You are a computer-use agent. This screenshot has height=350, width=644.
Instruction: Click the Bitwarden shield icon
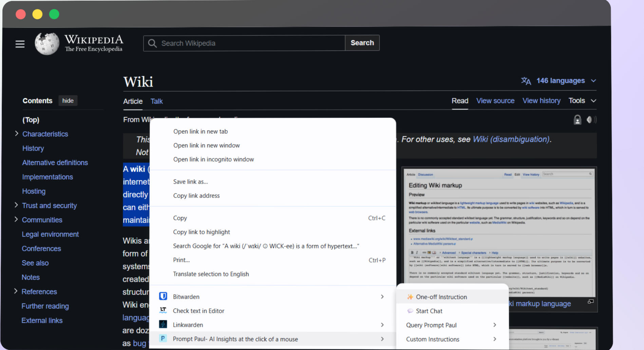[x=163, y=296]
